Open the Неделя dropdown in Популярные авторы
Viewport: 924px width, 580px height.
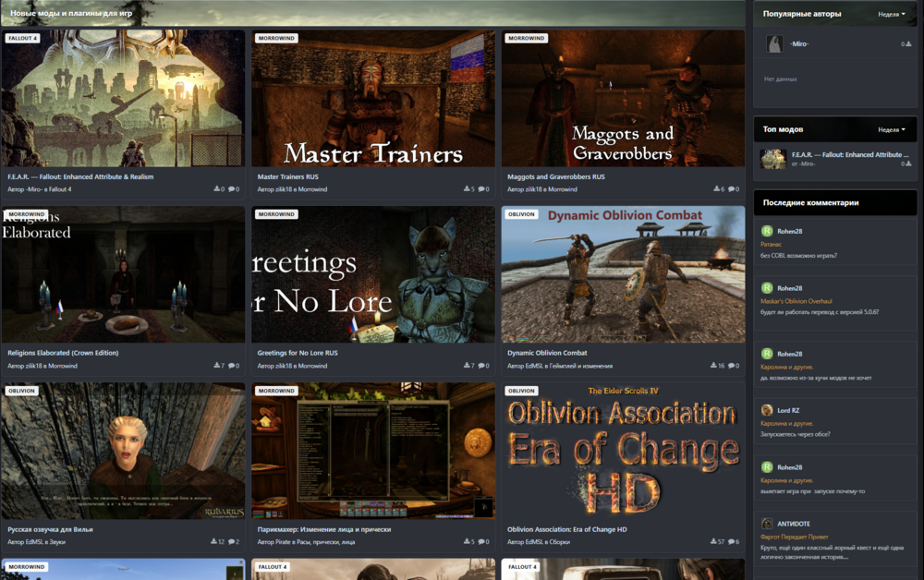click(891, 14)
